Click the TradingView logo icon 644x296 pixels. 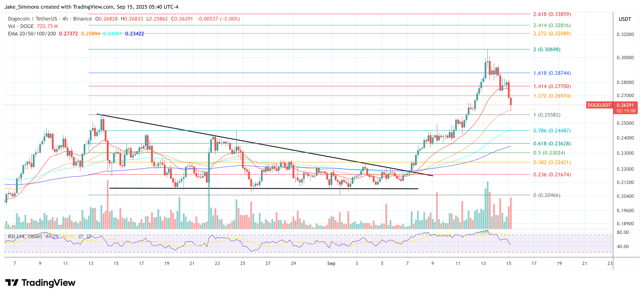click(x=12, y=283)
